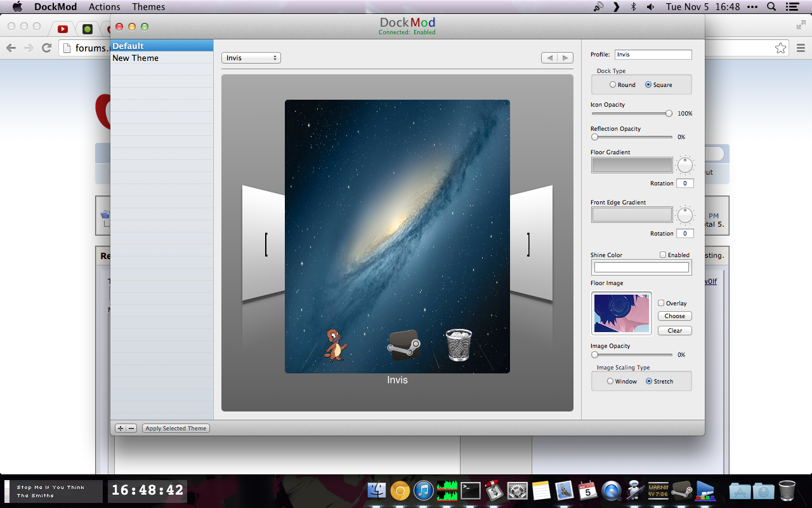Go to next profile arrow
The image size is (812, 508).
coord(565,58)
